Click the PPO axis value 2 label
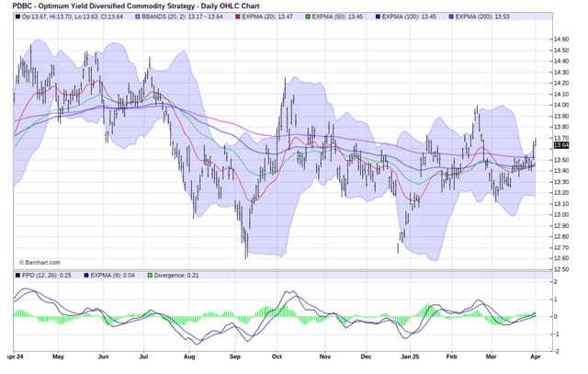588x374 pixels. [x=555, y=282]
